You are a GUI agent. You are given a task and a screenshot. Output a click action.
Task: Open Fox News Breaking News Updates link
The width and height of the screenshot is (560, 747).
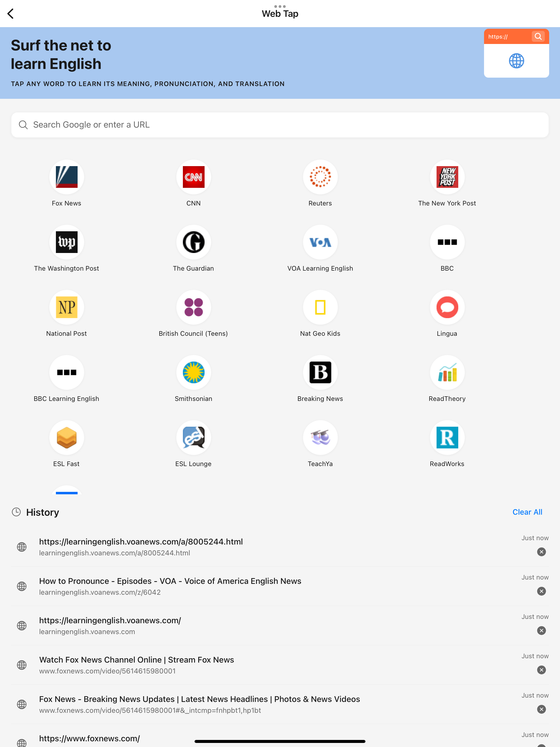coord(199,699)
